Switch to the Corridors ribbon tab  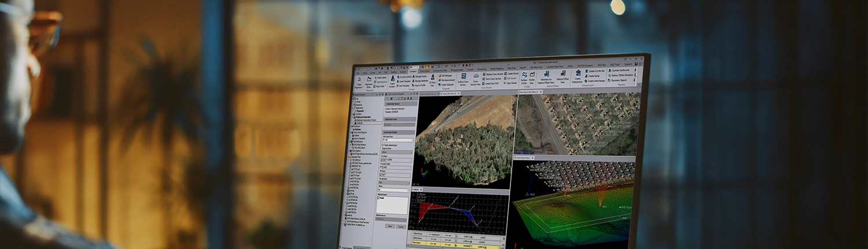[x=413, y=72]
